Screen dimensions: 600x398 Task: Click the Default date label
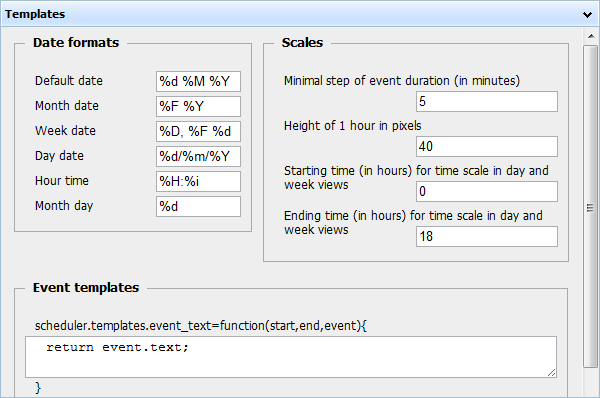tap(69, 81)
